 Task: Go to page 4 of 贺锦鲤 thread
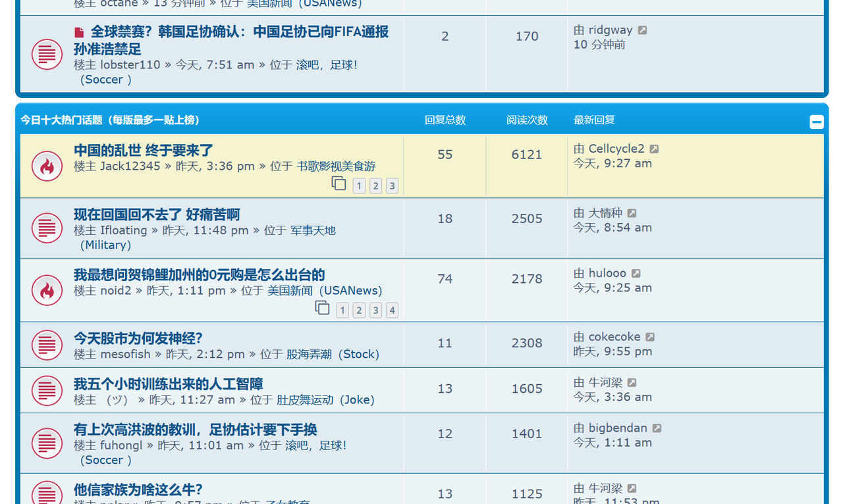[392, 311]
